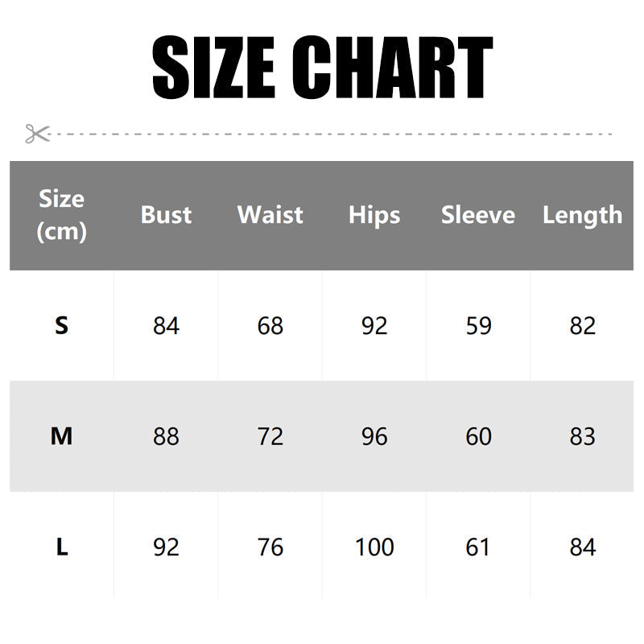Select the size S waist value 68

pos(270,325)
